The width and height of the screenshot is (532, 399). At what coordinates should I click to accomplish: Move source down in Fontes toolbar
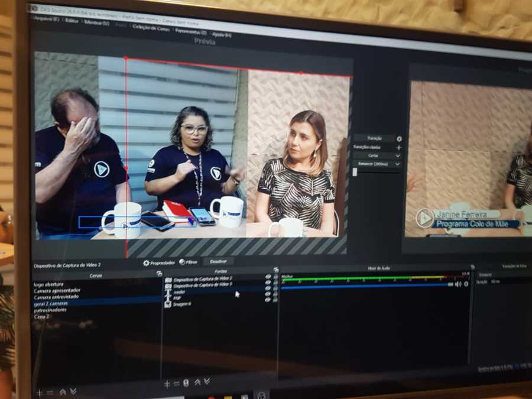tap(207, 382)
